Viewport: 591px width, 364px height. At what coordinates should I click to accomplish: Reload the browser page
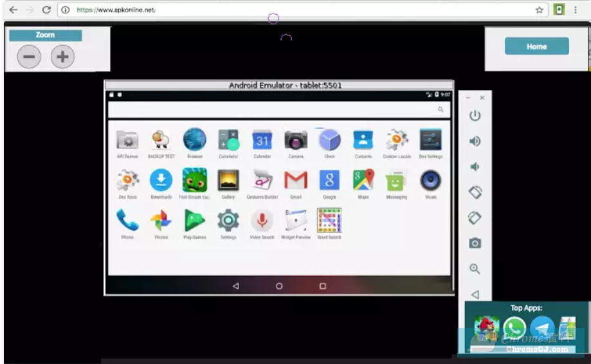[46, 10]
